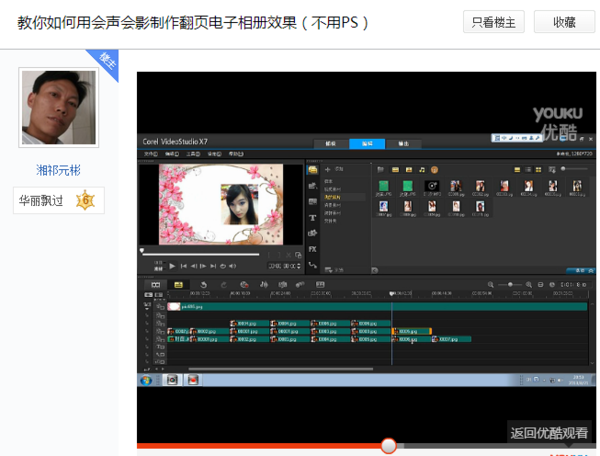Image resolution: width=600 pixels, height=456 pixels.
Task: Open the Record/Capture option icon
Action: [x=244, y=285]
